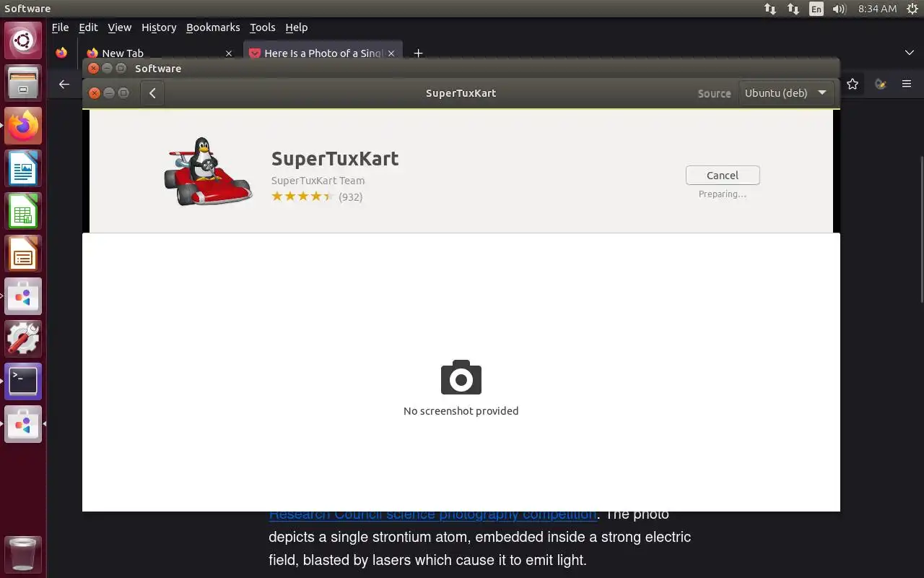
Task: Open the Help menu in Firefox
Action: tap(297, 27)
